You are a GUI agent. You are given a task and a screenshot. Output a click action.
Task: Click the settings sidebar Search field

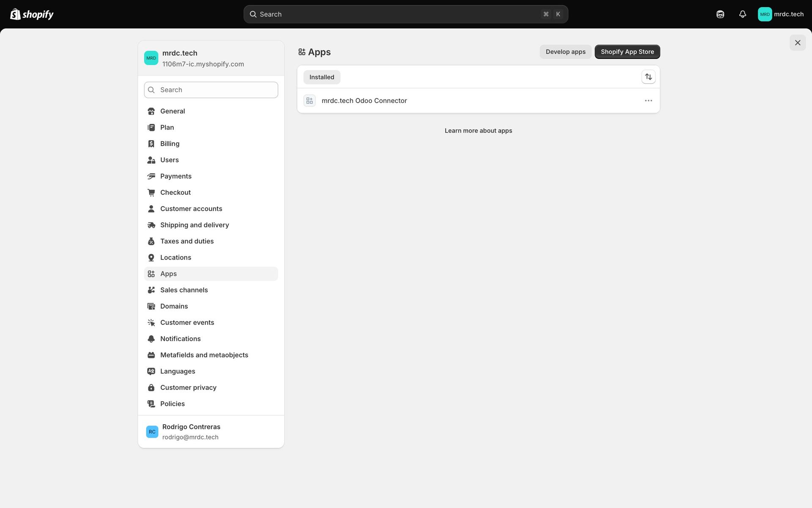pos(211,90)
